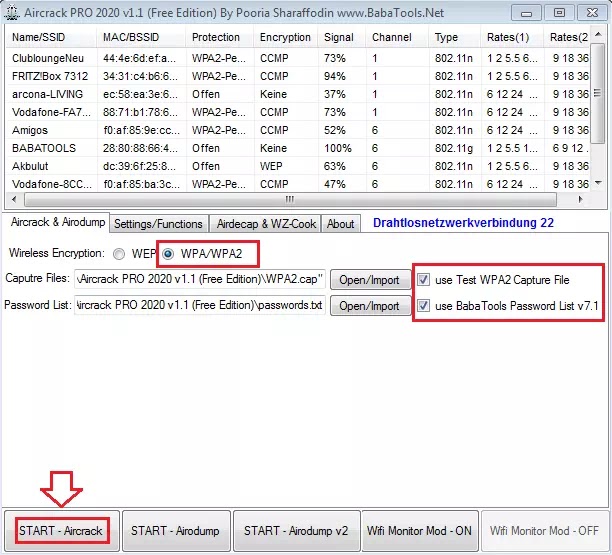Sort networks by the Signal column header
612x555 pixels.
342,37
